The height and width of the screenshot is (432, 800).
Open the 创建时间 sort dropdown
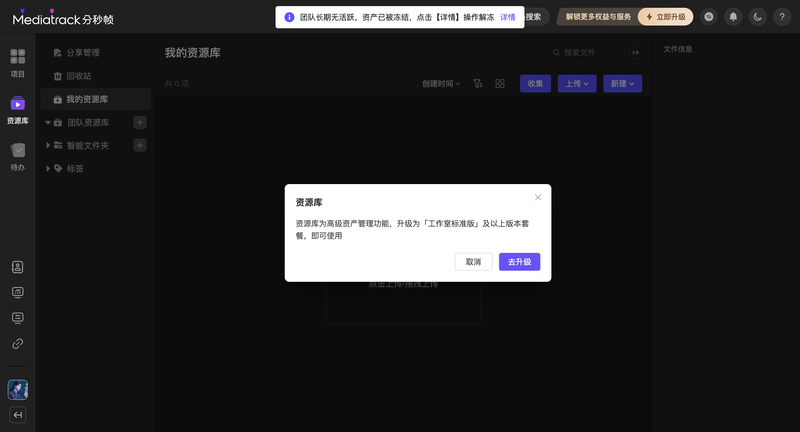pos(441,84)
